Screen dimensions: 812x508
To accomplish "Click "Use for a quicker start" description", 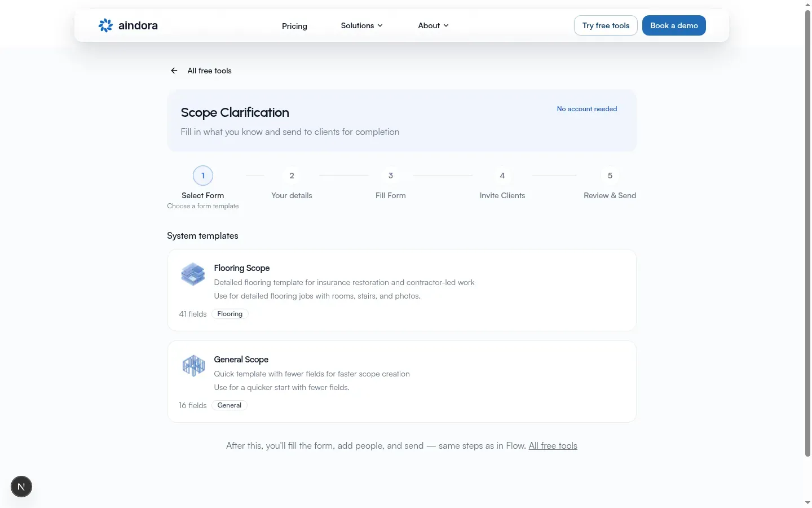I will [x=281, y=387].
